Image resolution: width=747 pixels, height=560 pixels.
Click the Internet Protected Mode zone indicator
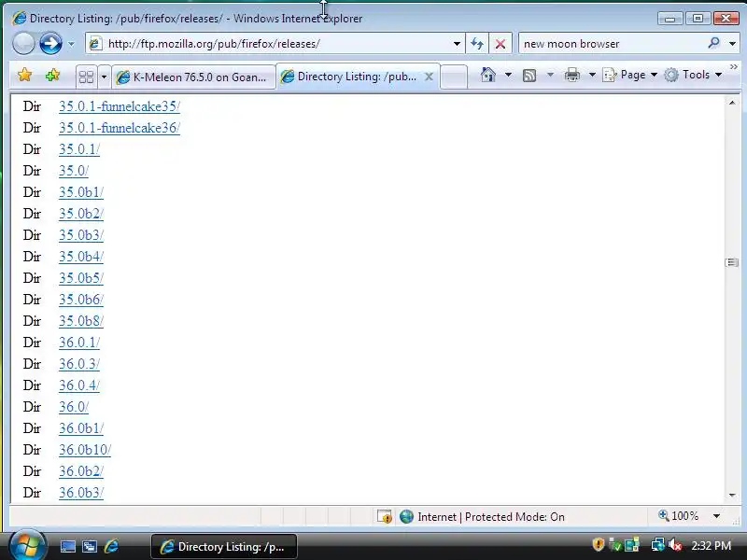pyautogui.click(x=482, y=517)
